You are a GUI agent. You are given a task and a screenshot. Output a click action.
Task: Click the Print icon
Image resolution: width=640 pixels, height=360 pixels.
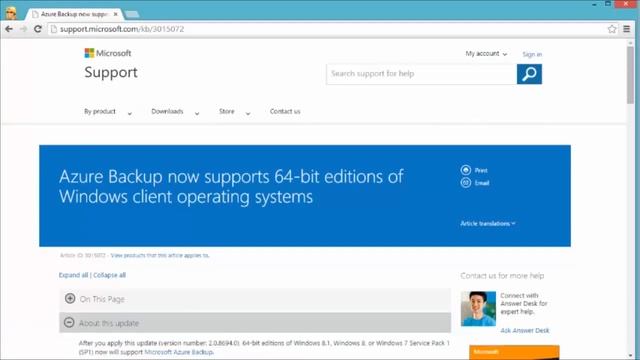466,170
